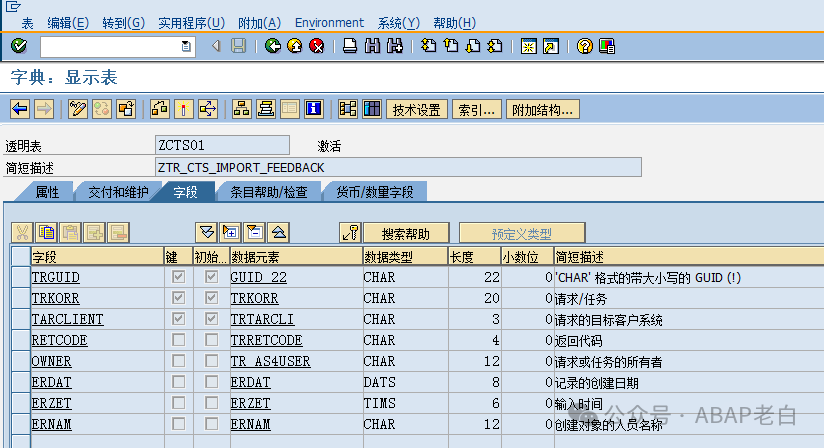This screenshot has width=824, height=448.
Task: Click the Generate Shortcut icon
Action: (x=551, y=46)
